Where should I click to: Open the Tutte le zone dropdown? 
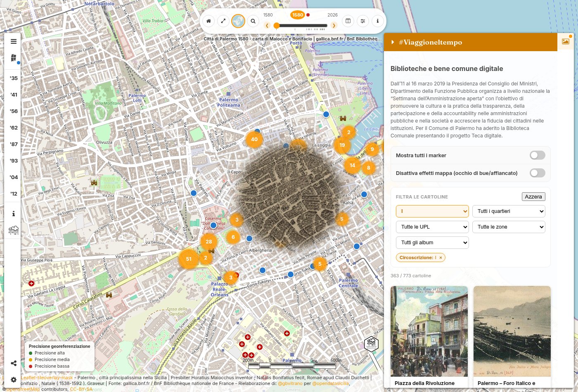509,227
